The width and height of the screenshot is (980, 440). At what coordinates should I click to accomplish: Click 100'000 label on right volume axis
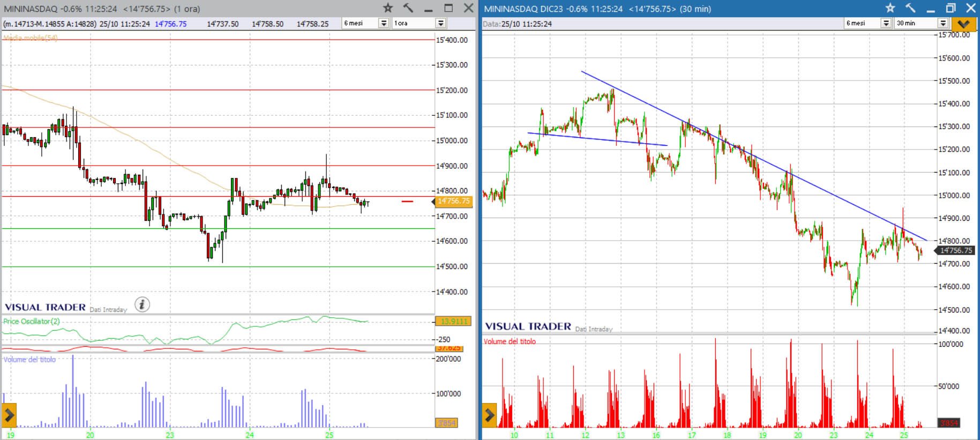(951, 344)
